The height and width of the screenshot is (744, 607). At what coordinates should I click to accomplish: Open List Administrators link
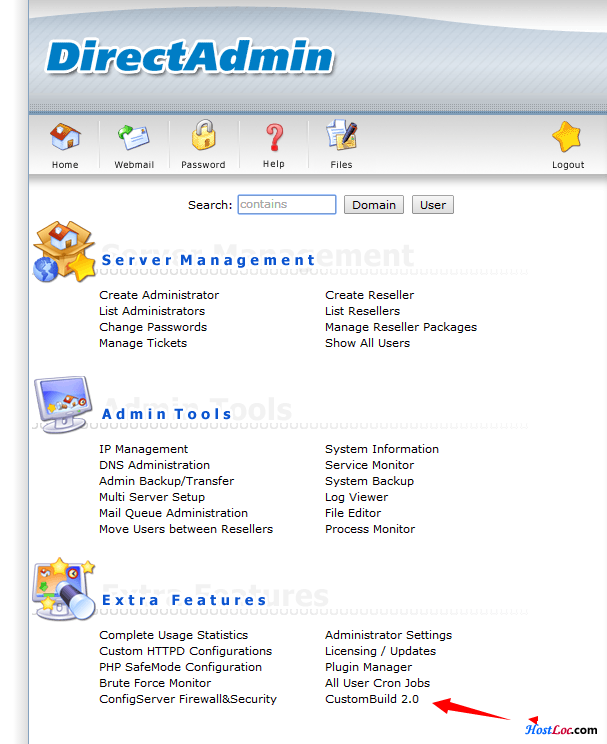pos(152,311)
